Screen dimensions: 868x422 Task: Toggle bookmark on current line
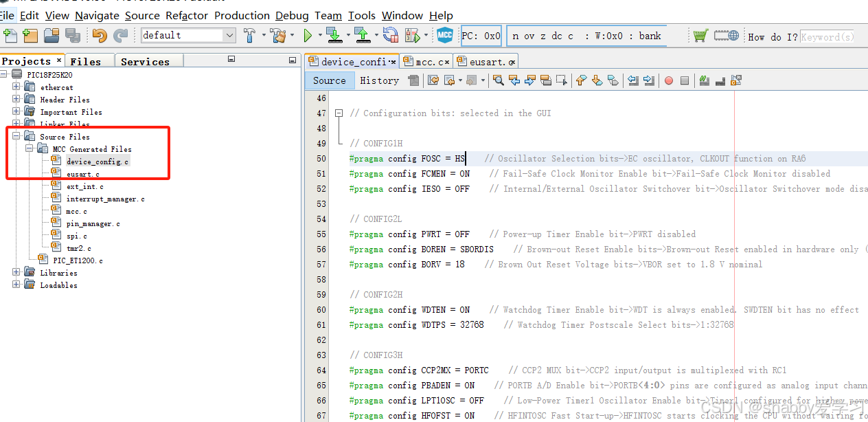613,80
